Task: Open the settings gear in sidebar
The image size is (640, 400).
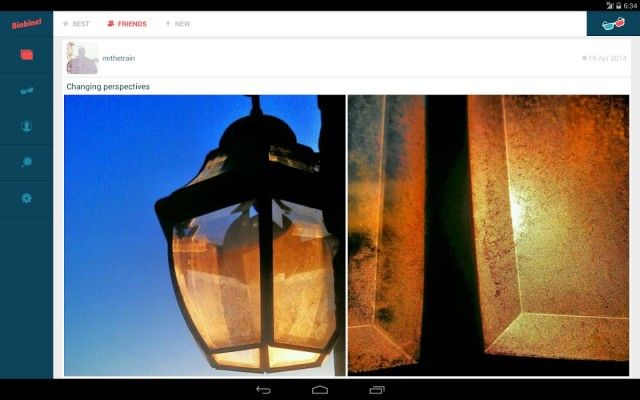Action: point(27,198)
